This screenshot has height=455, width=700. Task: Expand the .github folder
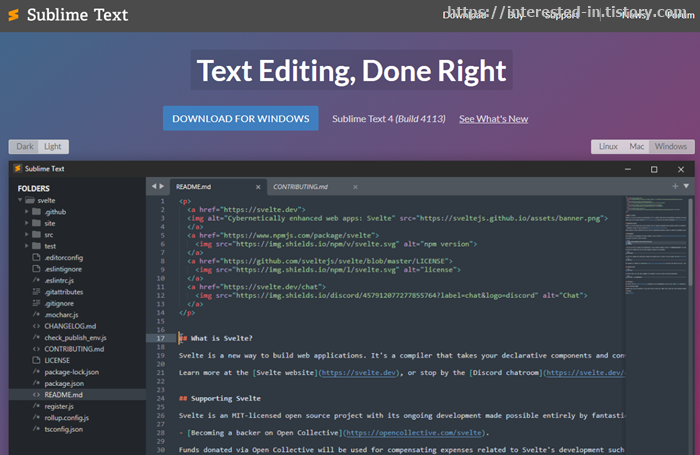click(26, 211)
